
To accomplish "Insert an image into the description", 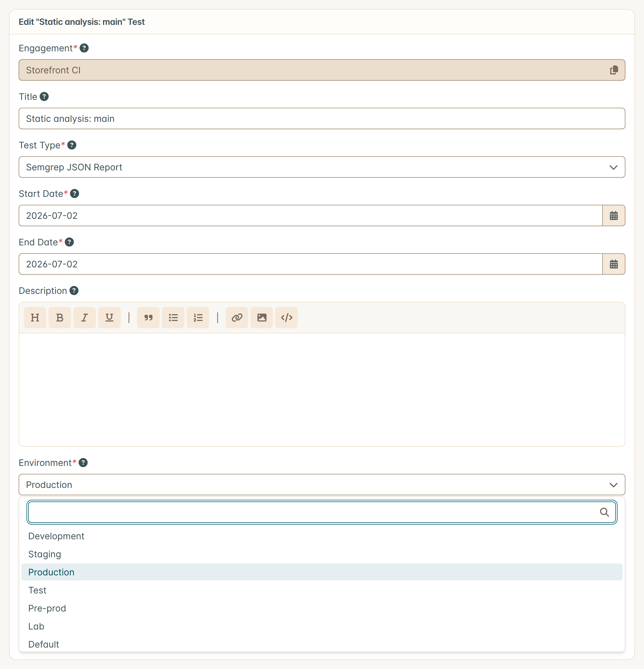I will click(262, 317).
